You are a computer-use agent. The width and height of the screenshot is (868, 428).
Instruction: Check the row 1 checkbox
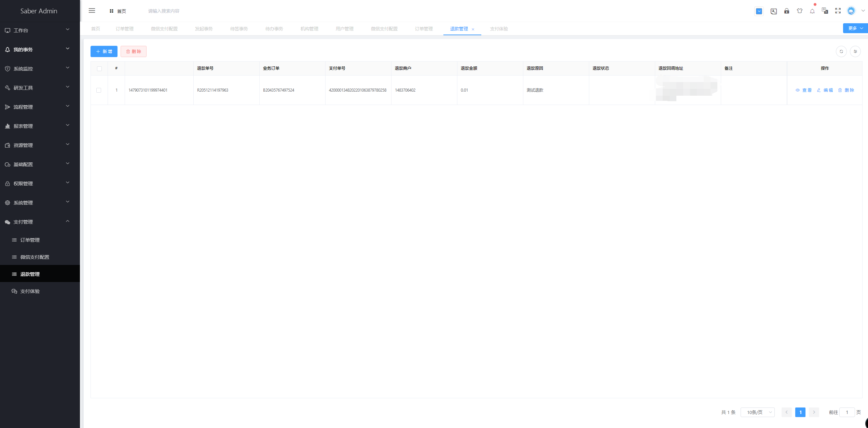[99, 90]
